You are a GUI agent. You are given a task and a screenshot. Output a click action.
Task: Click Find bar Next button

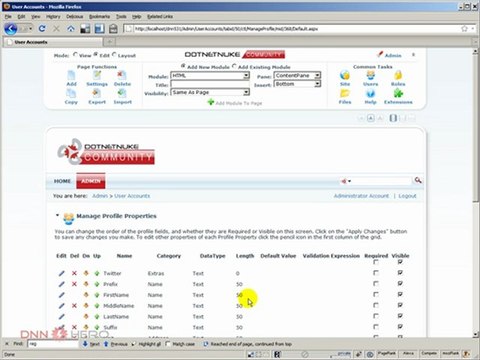(x=91, y=344)
